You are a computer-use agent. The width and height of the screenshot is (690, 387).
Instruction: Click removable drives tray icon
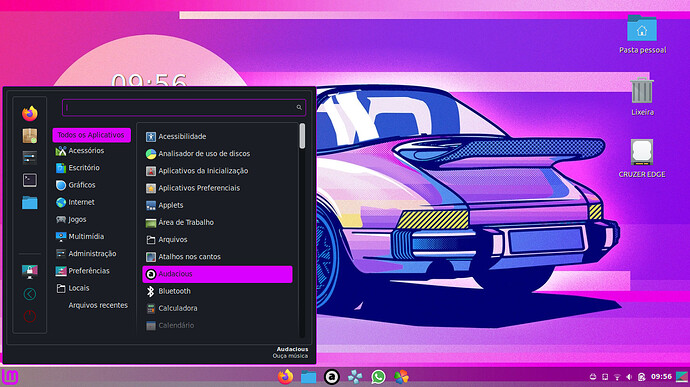(593, 377)
